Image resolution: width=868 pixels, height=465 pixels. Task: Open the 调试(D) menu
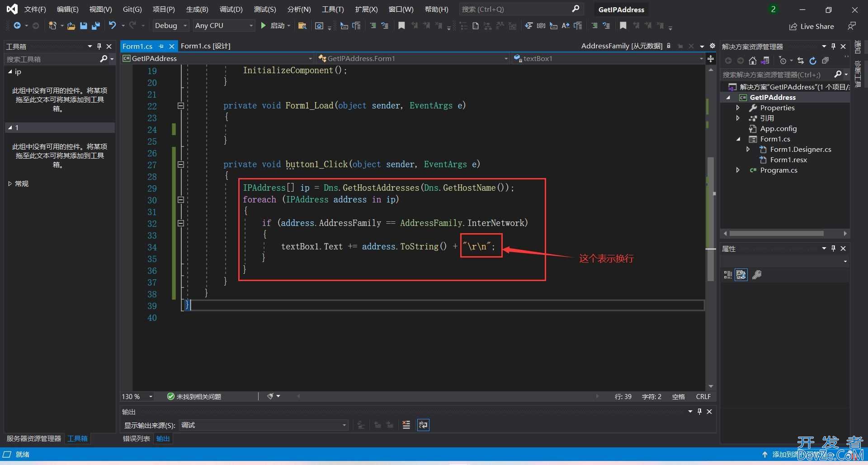[231, 9]
